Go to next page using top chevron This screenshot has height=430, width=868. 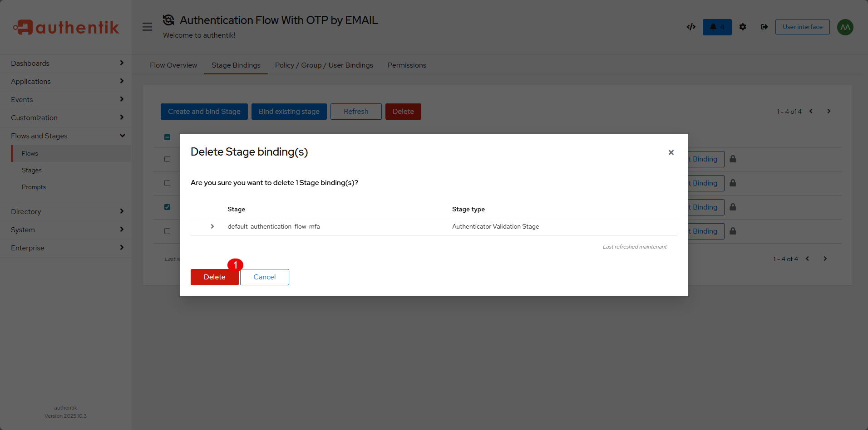coord(829,112)
